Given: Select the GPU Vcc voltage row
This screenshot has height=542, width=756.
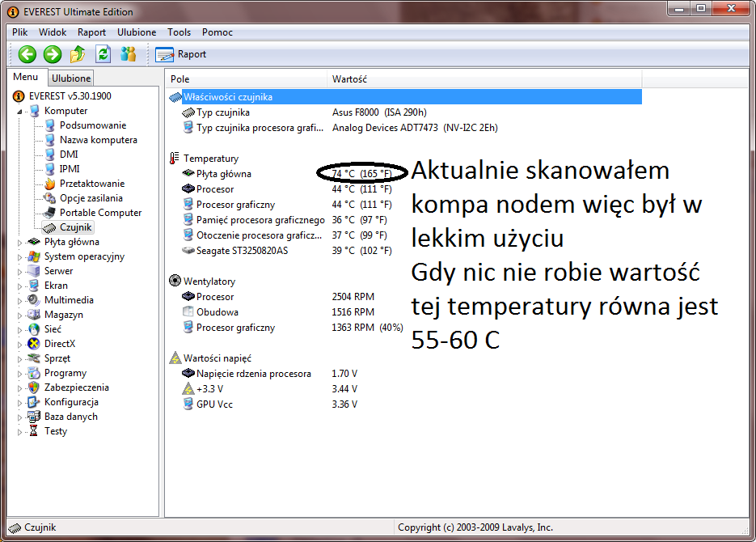Looking at the screenshot, I should pos(404,404).
